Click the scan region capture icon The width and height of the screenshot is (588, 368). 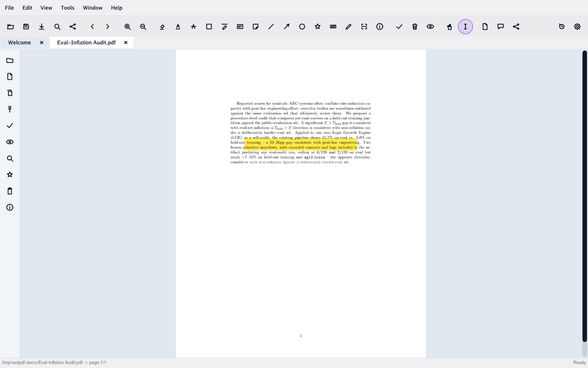[364, 27]
